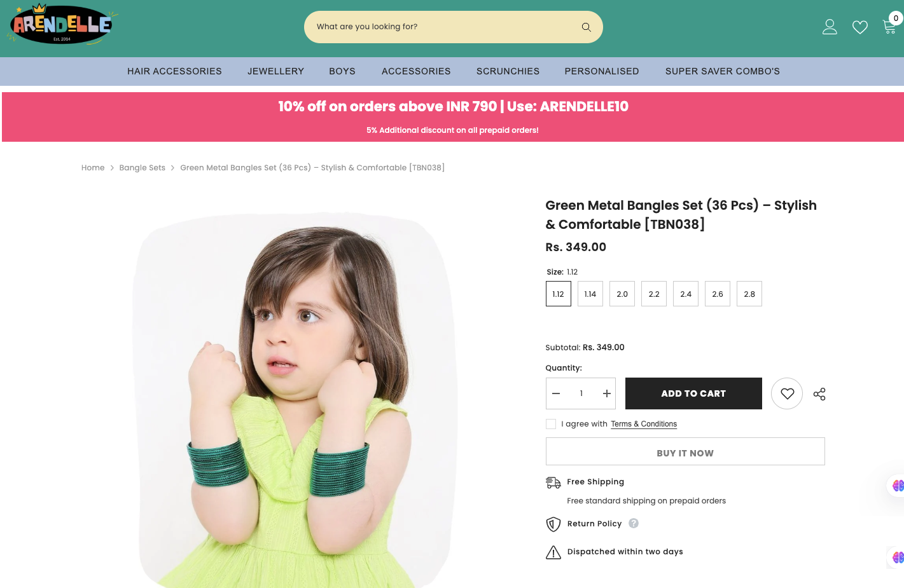Choose size 1.14 option

pos(590,294)
